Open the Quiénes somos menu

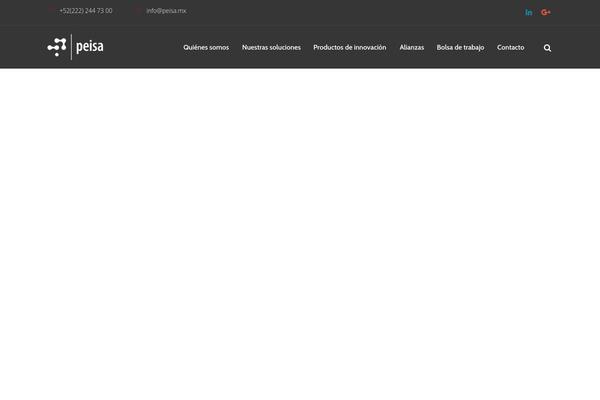[x=206, y=47]
